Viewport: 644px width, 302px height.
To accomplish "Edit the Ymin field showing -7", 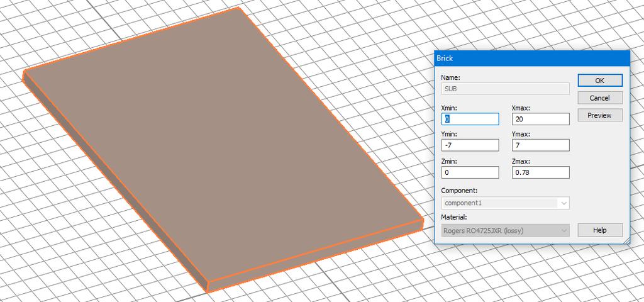I will pos(470,145).
